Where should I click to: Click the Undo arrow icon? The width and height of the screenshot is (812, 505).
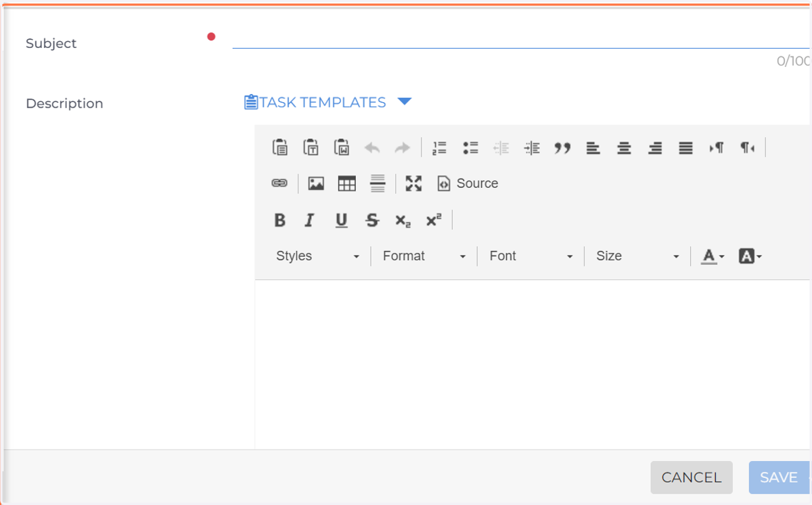tap(372, 147)
